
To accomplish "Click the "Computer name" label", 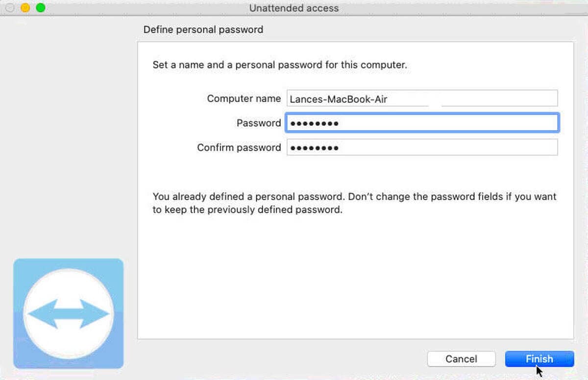I will 244,98.
